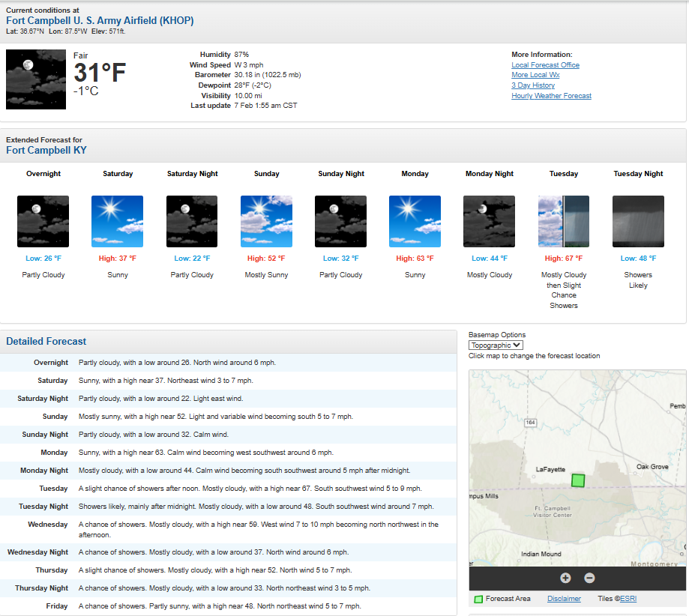The width and height of the screenshot is (689, 616).
Task: Click the green forecast area square on map
Action: tap(577, 480)
